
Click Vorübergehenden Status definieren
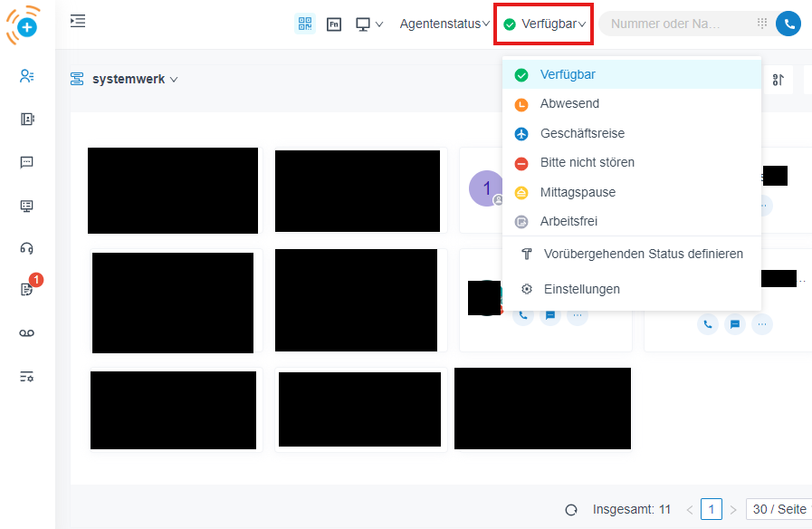point(643,255)
